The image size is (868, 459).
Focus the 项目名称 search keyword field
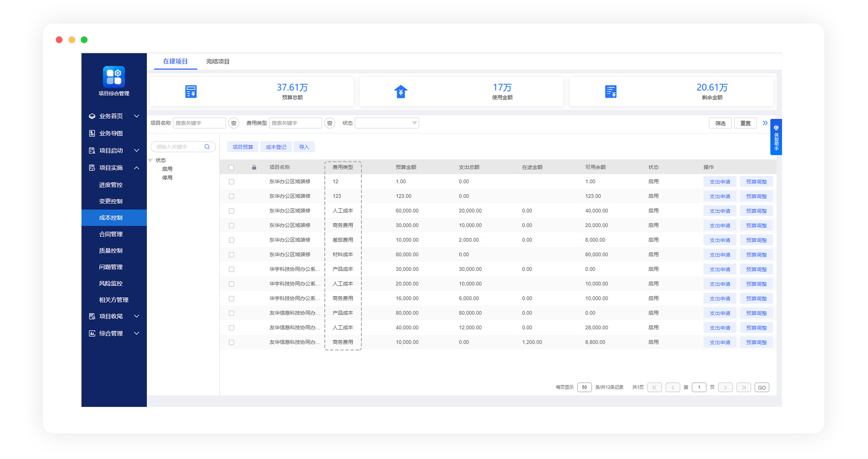click(x=199, y=123)
